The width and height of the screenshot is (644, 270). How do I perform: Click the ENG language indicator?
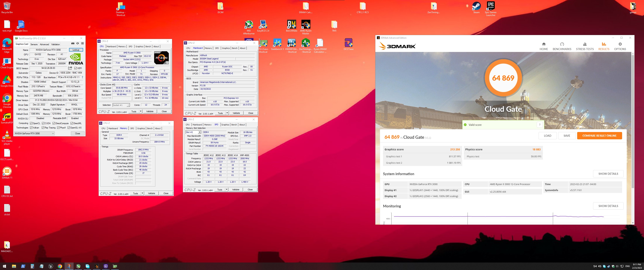627,266
